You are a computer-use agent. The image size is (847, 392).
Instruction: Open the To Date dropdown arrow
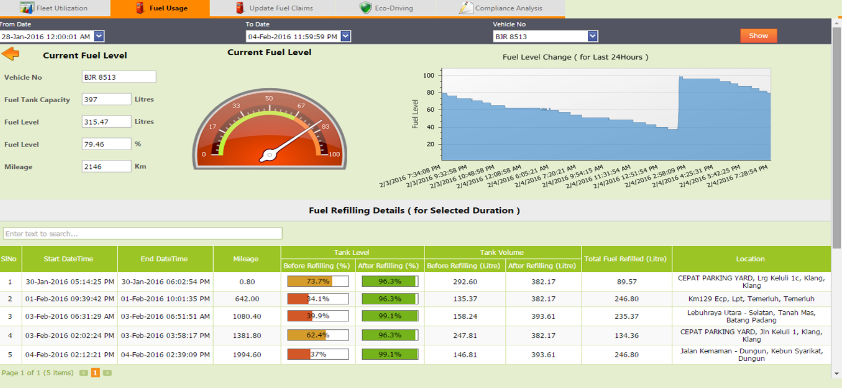346,36
